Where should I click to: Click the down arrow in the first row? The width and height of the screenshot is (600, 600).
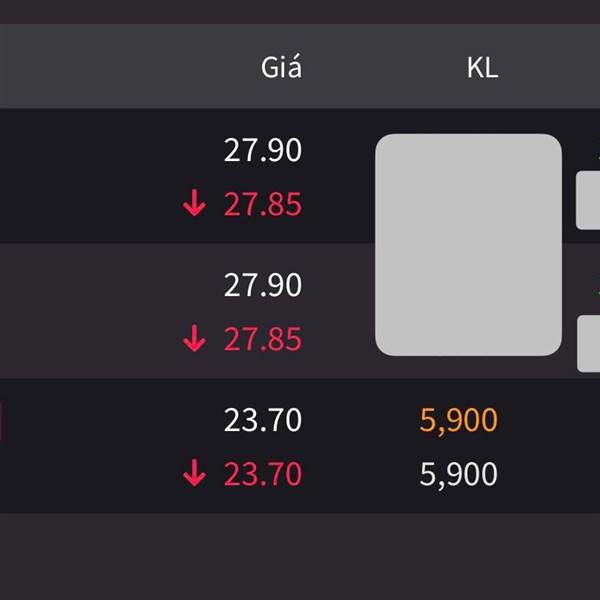[194, 205]
